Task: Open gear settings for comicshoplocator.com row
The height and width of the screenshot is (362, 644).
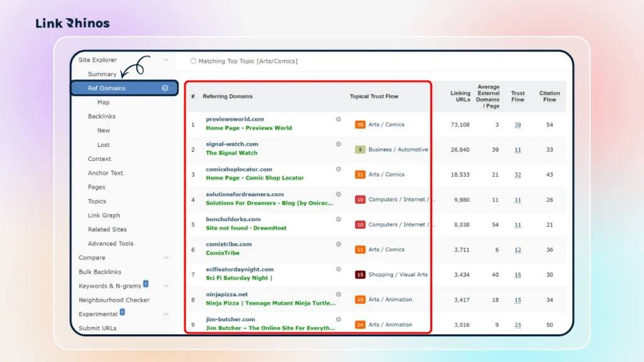Action: 338,169
